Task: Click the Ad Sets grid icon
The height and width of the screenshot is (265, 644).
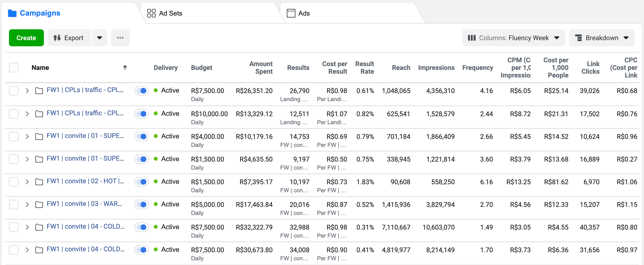Action: tap(151, 13)
